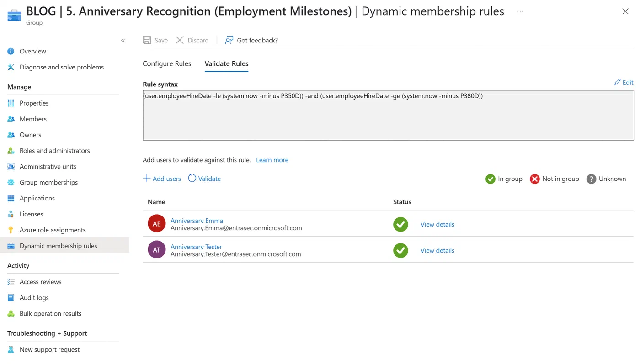Click the Members icon in the sidebar
The image size is (640, 364).
pos(11,119)
